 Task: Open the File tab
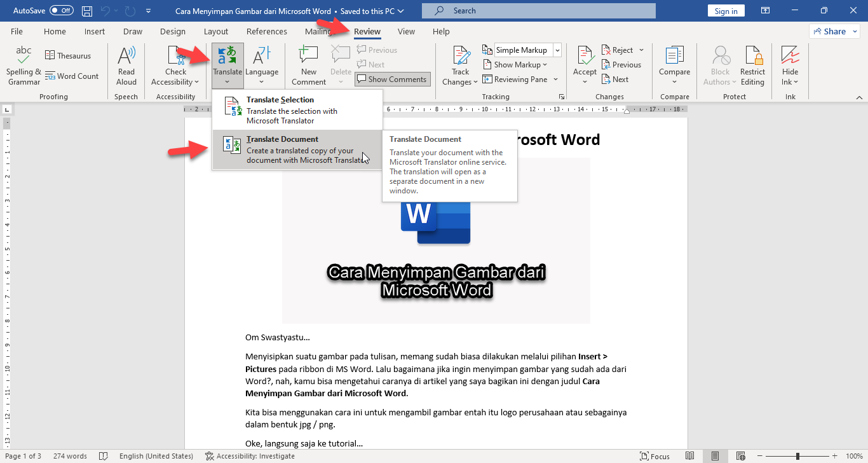coord(17,31)
